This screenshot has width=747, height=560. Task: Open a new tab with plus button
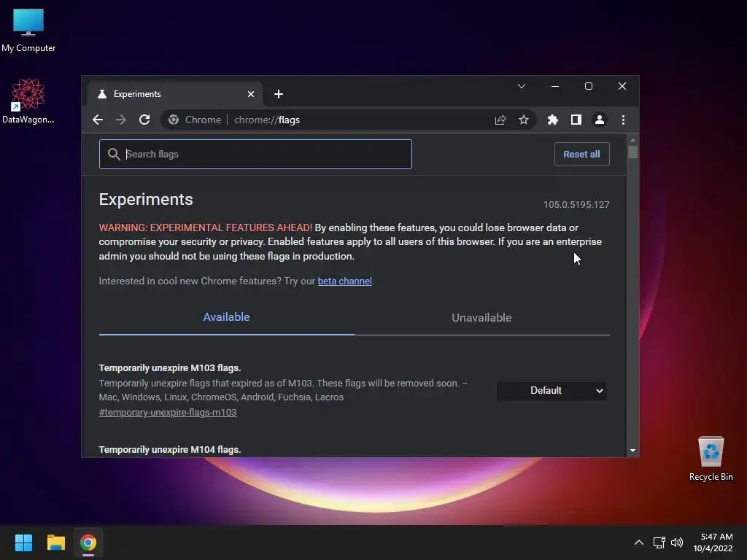[279, 94]
